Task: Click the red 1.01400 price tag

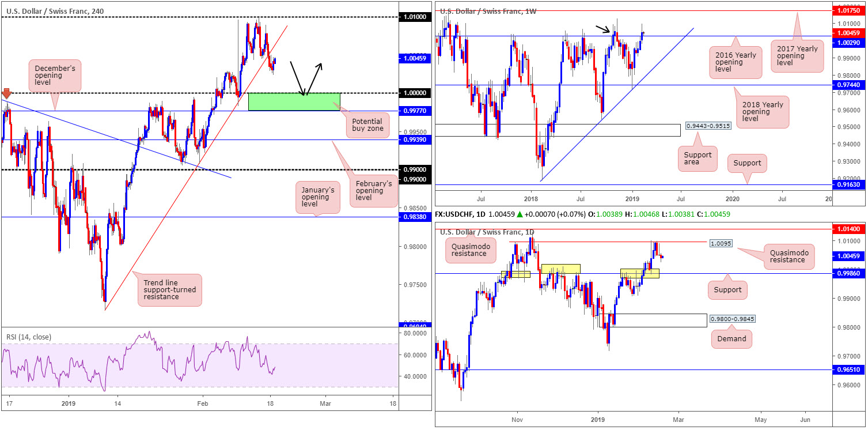Action: [850, 229]
